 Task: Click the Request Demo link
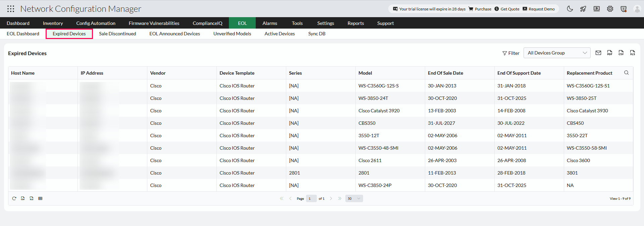[539, 9]
